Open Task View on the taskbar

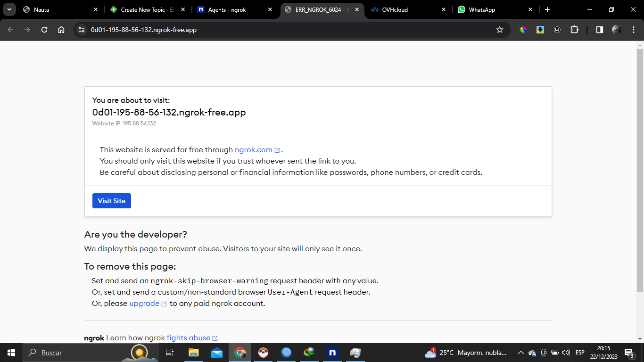[x=170, y=353]
